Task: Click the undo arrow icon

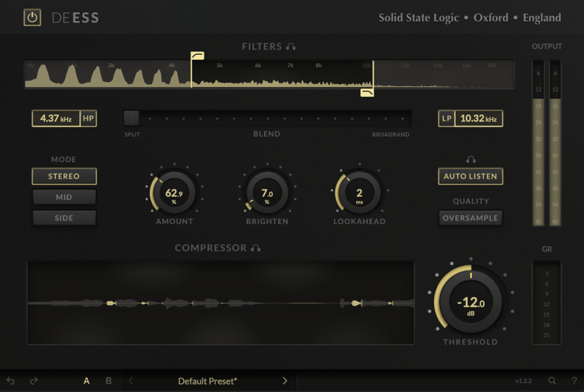Action: pos(11,381)
